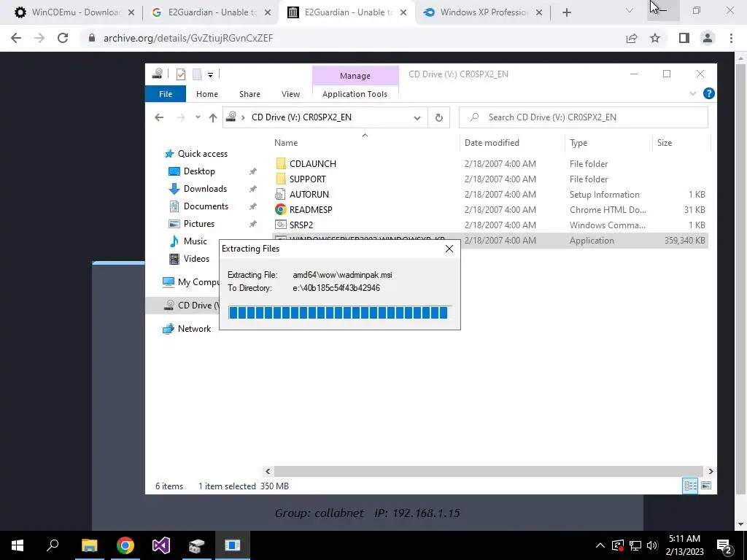
Task: Click New folder icon in quick access toolbar
Action: [197, 74]
